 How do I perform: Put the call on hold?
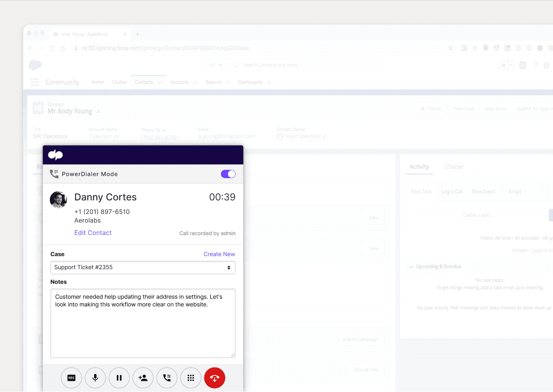click(x=119, y=378)
